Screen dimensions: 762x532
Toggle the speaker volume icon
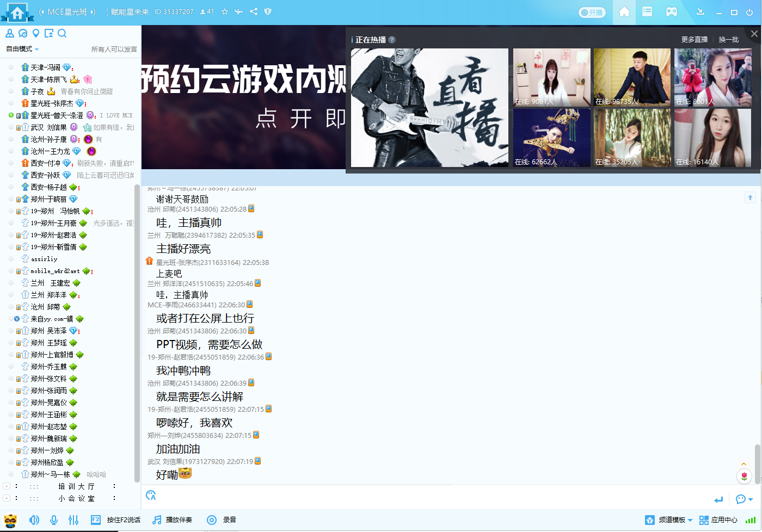[34, 520]
